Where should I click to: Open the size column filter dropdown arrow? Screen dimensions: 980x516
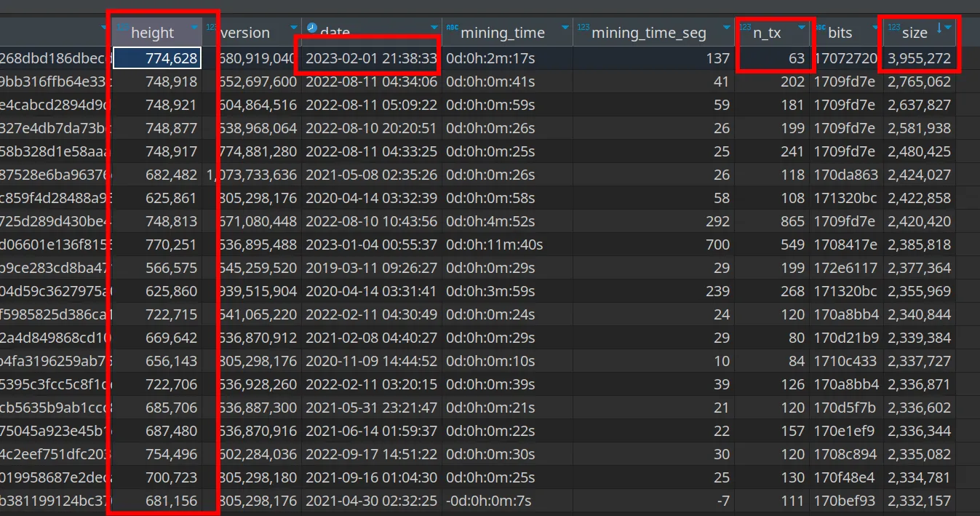[x=948, y=28]
